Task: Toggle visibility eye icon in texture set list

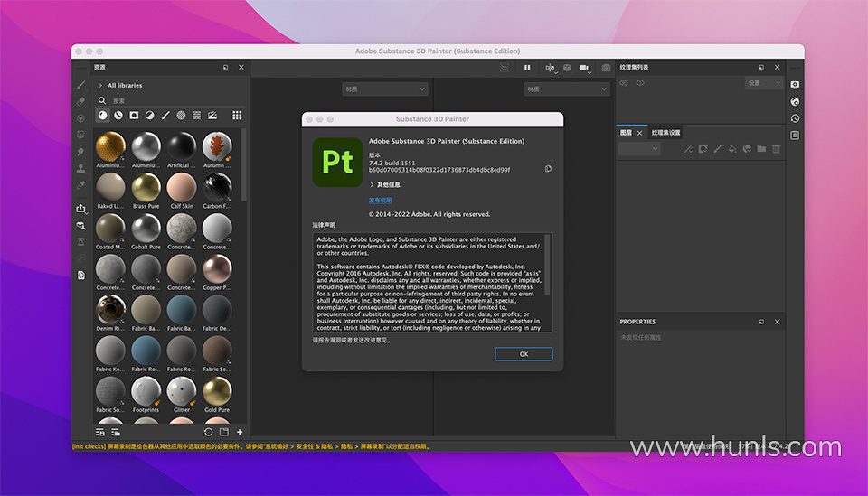Action: pyautogui.click(x=640, y=83)
